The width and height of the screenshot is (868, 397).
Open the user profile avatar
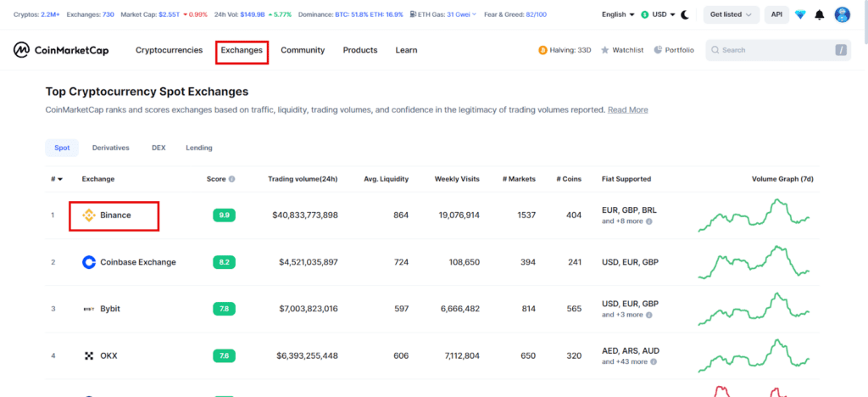pyautogui.click(x=842, y=14)
